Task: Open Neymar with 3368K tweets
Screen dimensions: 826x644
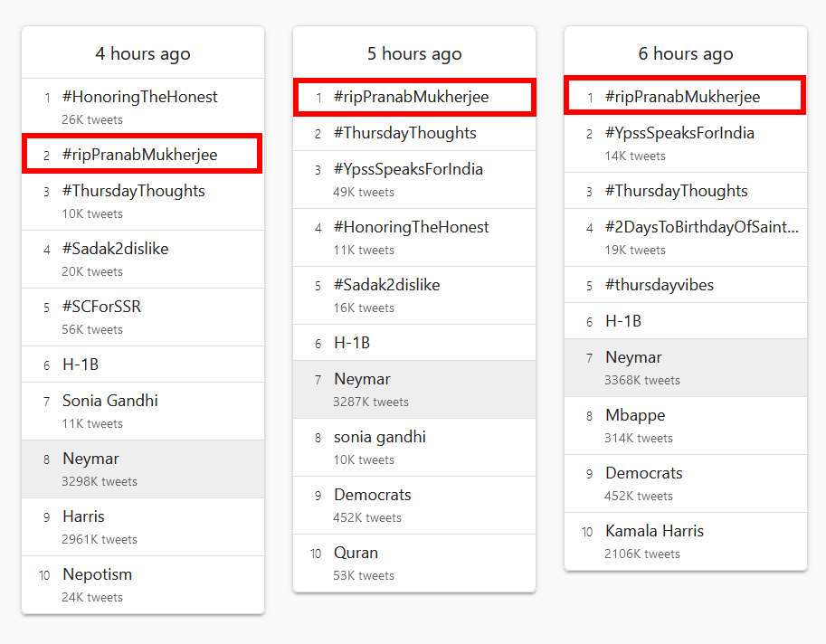Action: [x=633, y=357]
